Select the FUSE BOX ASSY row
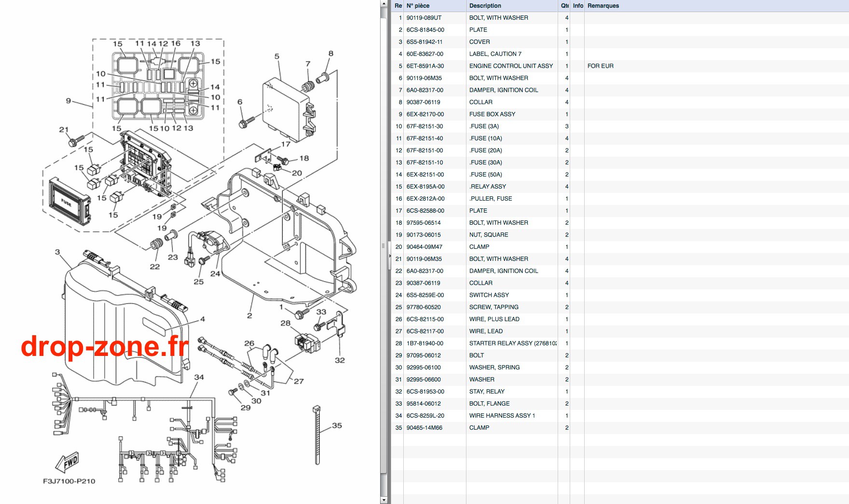The width and height of the screenshot is (849, 504). pyautogui.click(x=620, y=114)
